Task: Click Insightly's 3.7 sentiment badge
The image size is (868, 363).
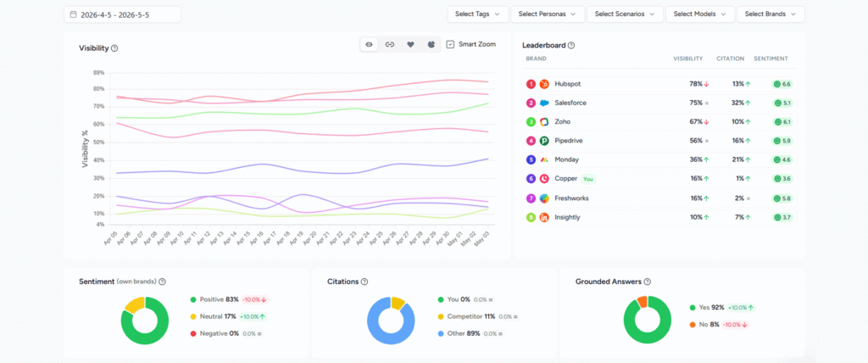Action: tap(782, 217)
